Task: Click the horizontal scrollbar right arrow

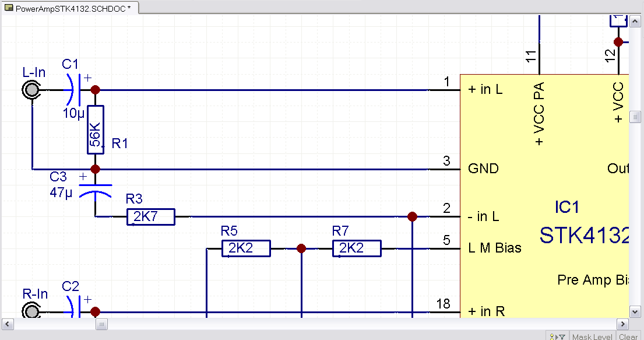Action: [622, 324]
